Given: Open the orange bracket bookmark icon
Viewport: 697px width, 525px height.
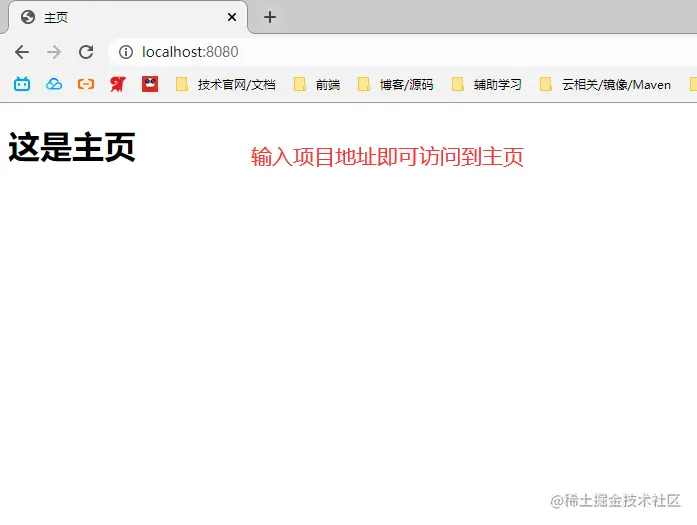Looking at the screenshot, I should coord(86,84).
